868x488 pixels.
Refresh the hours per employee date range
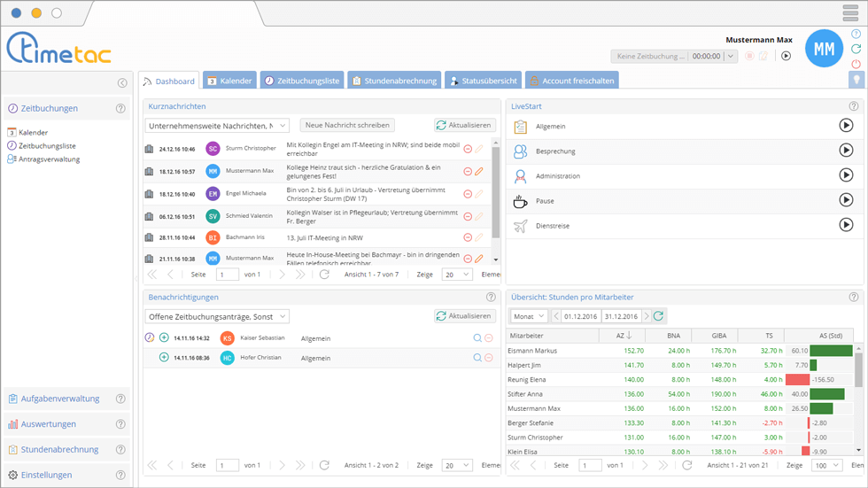[658, 316]
